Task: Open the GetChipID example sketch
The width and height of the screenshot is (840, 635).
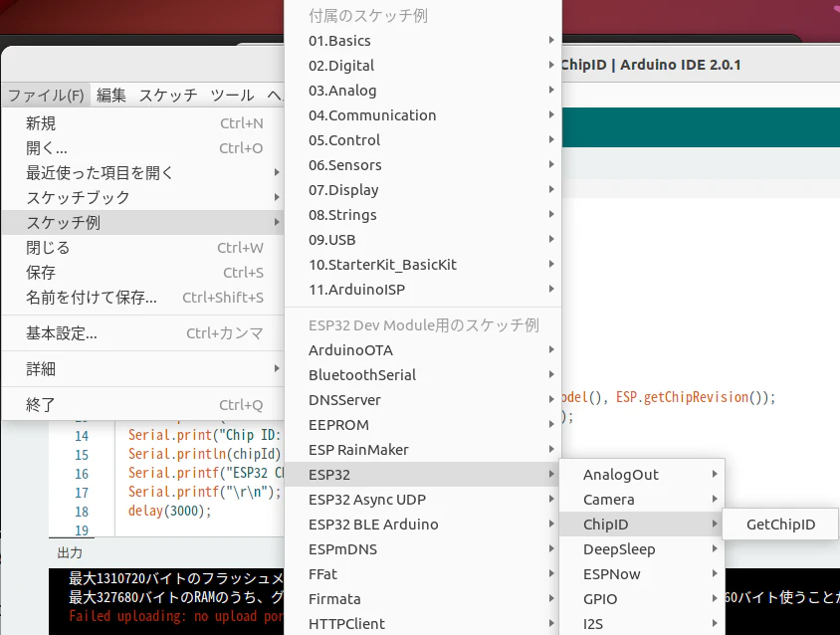Action: click(780, 525)
